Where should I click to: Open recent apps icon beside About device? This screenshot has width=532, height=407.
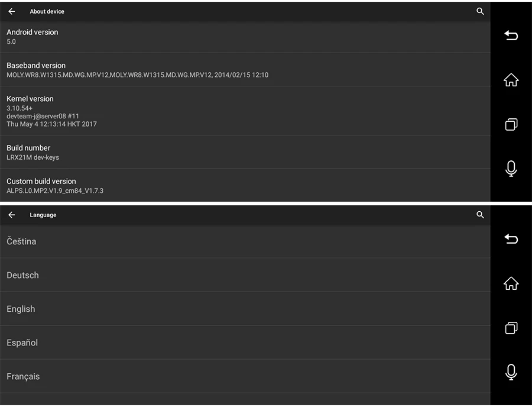coord(511,124)
